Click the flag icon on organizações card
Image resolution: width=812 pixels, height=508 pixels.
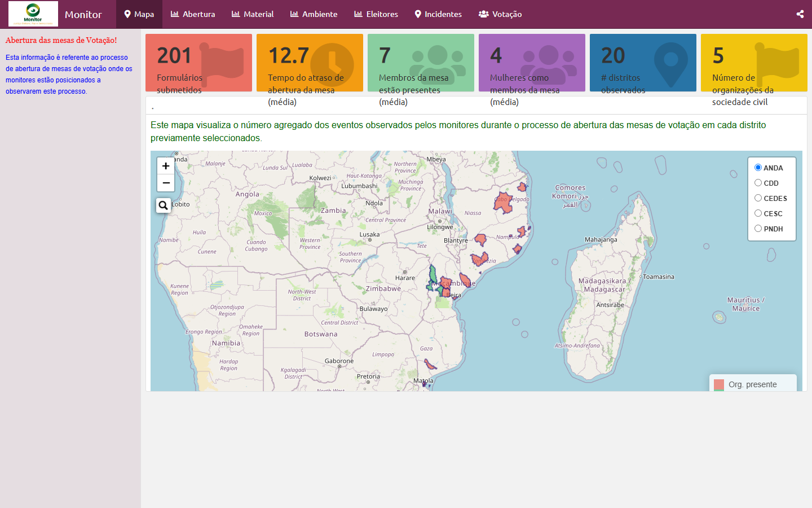(x=778, y=64)
